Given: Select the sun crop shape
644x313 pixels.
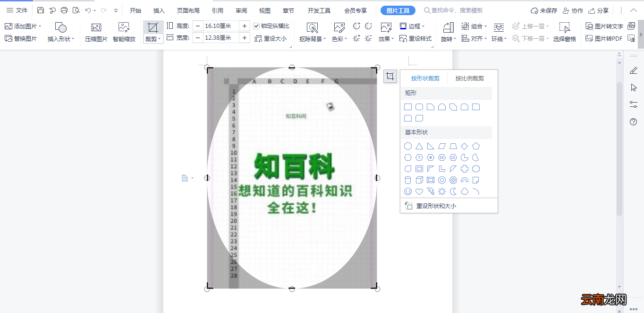Looking at the screenshot, I should [442, 191].
